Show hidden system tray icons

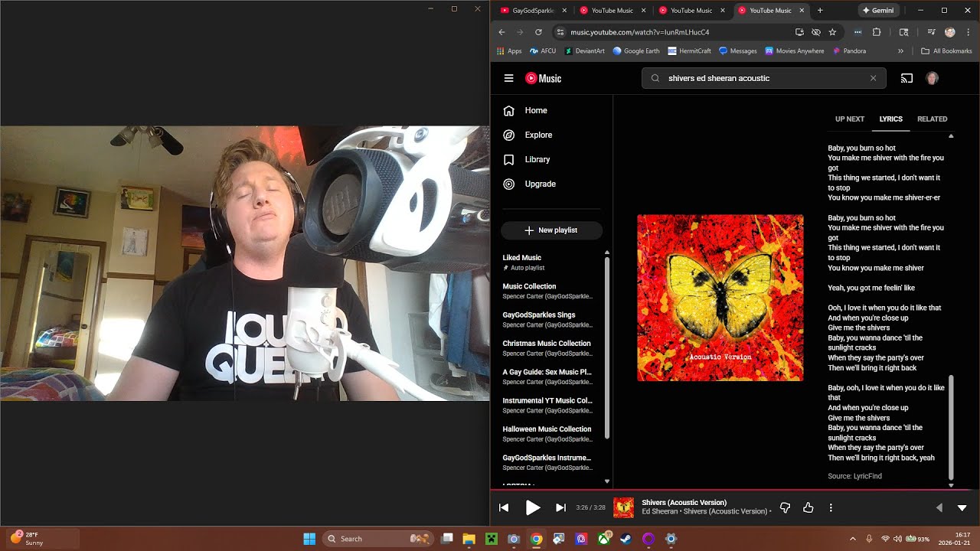853,539
